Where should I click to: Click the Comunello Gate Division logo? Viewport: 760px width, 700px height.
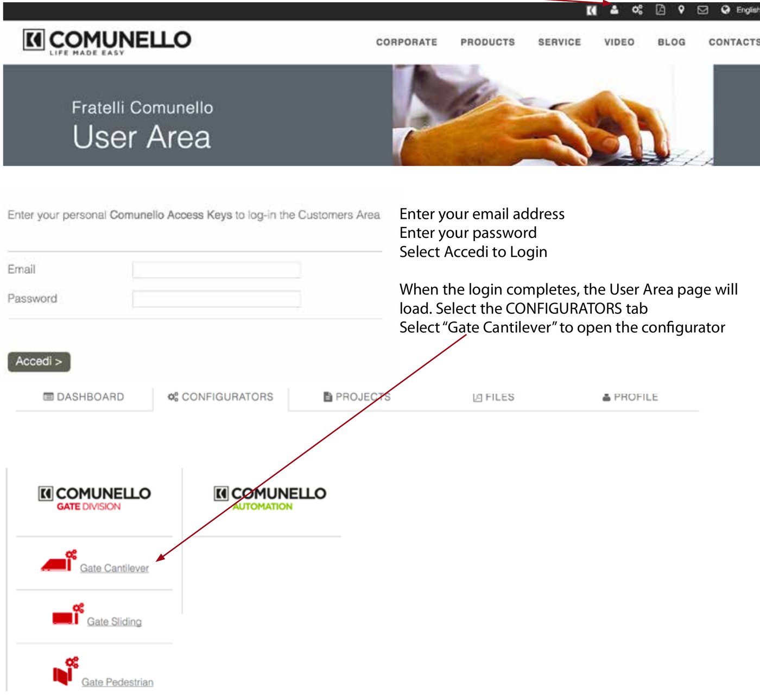[x=94, y=499]
